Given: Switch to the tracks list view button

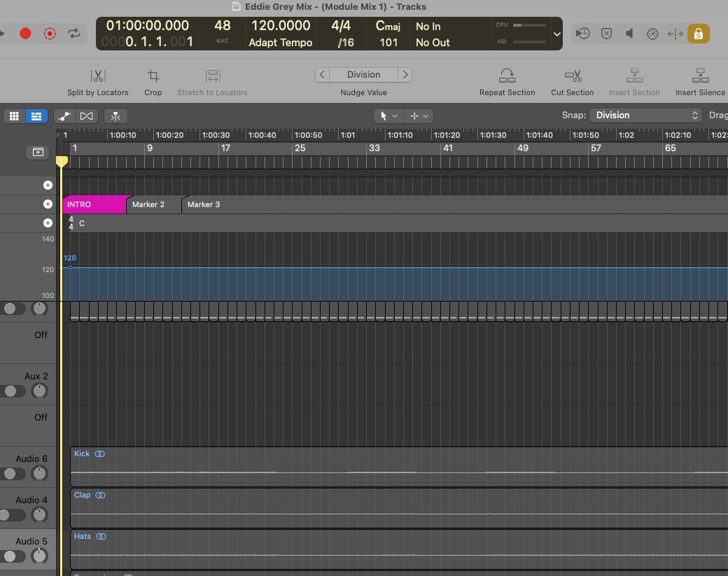Looking at the screenshot, I should (x=36, y=116).
